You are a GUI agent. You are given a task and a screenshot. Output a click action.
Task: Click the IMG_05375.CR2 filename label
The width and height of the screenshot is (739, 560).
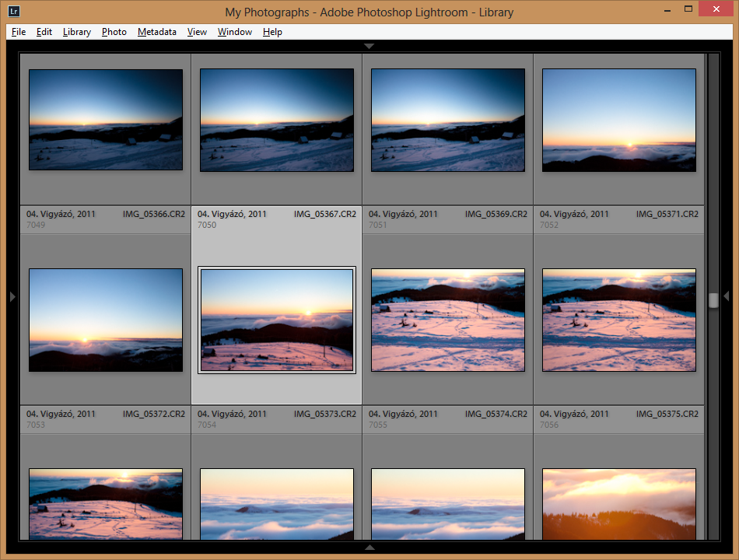click(x=667, y=414)
